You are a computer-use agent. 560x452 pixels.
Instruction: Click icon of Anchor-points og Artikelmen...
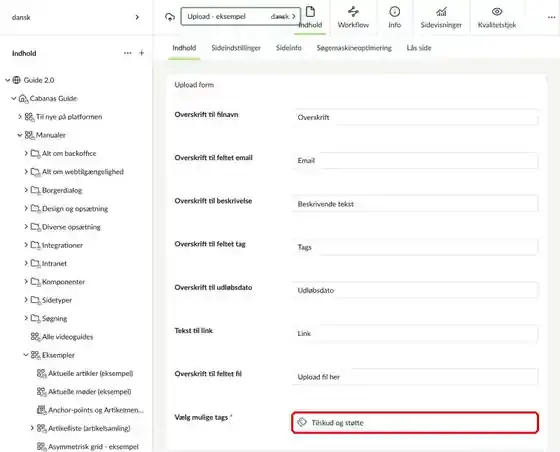41,410
